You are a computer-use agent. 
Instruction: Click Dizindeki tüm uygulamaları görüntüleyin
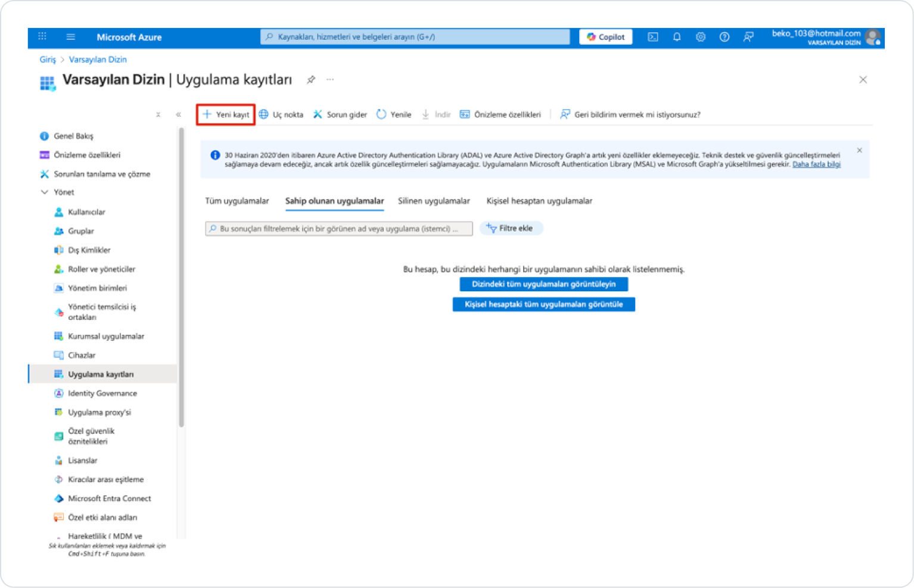pos(544,284)
